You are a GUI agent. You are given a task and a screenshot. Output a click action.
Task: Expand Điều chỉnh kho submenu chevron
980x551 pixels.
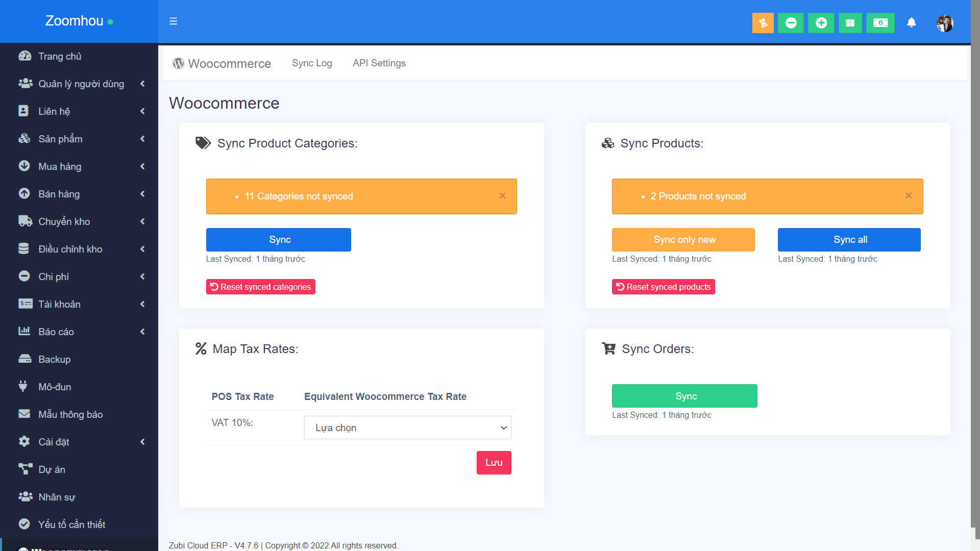(x=142, y=249)
